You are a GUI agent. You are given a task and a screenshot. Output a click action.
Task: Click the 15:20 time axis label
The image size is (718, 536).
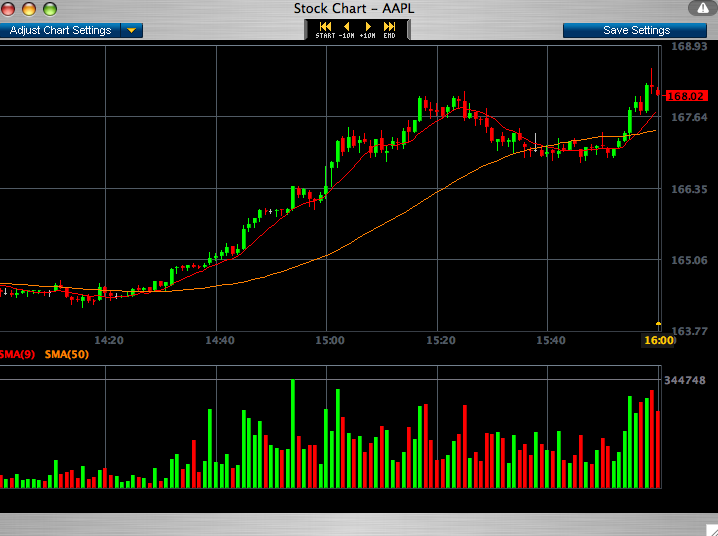click(x=441, y=341)
